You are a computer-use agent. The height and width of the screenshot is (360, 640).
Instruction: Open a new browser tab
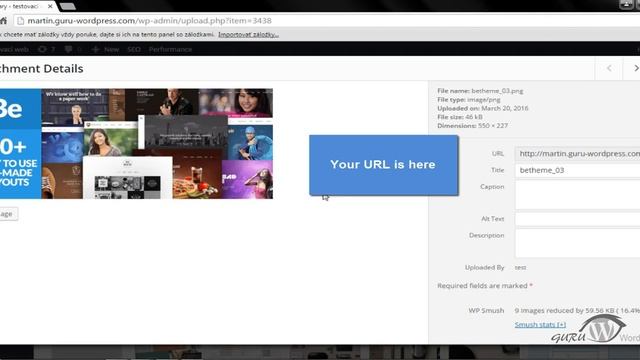tap(67, 6)
